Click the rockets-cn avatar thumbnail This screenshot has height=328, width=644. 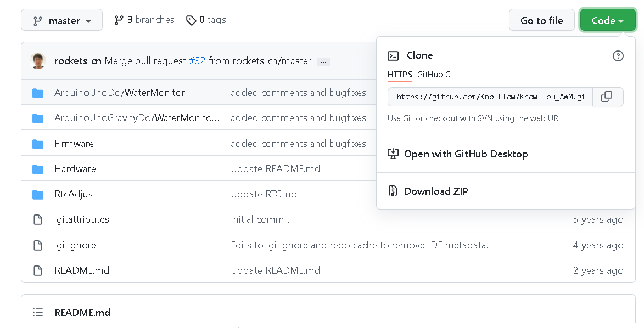click(x=38, y=61)
